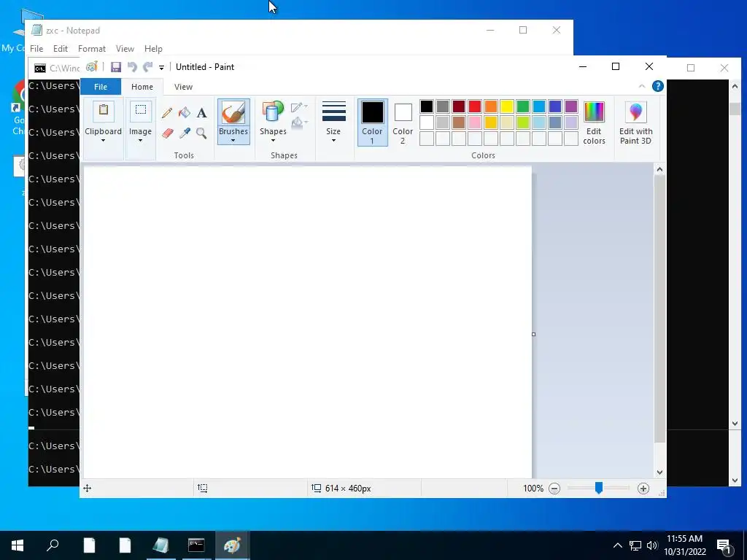Viewport: 747px width, 560px height.
Task: Click the taskbar Search magnifier icon
Action: [53, 545]
